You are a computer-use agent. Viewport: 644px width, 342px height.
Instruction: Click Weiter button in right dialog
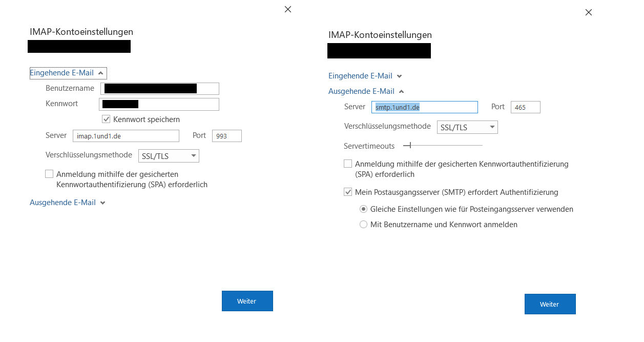[x=550, y=304]
